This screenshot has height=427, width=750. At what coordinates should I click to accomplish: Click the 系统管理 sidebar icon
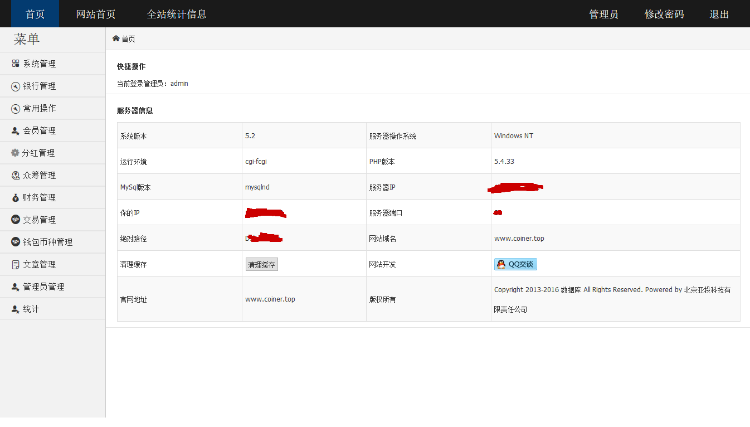point(15,64)
